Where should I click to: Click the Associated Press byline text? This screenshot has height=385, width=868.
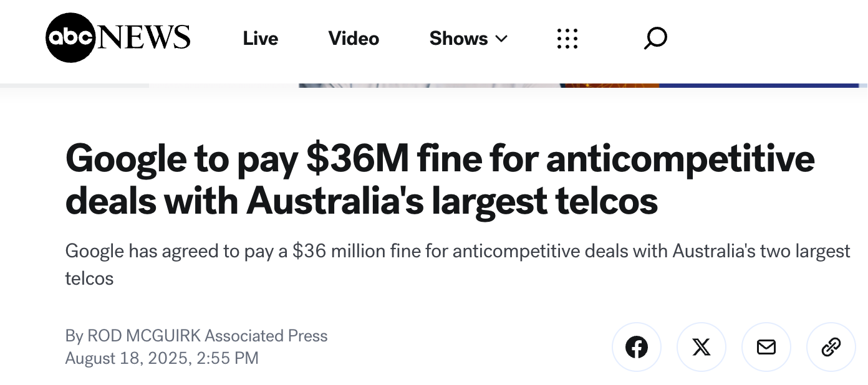click(266, 336)
